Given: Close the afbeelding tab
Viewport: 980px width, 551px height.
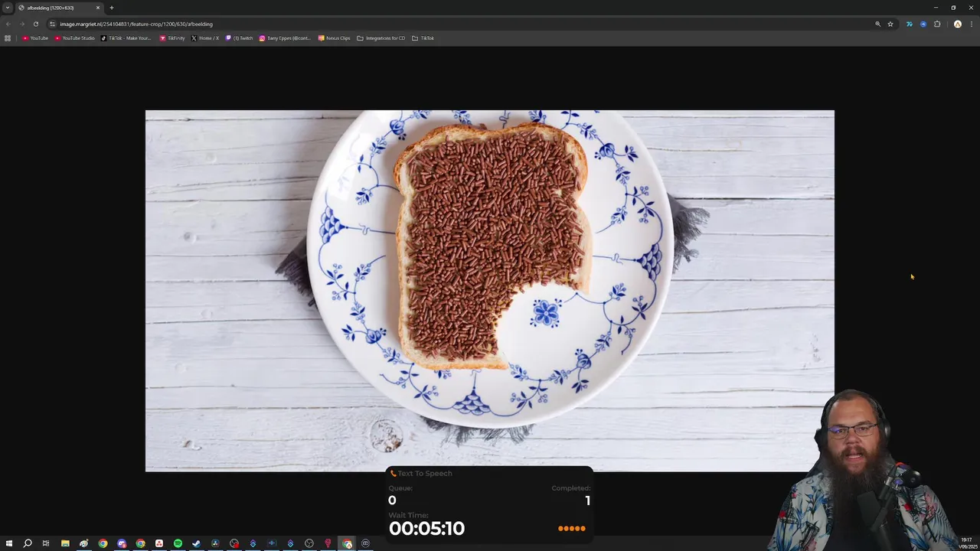Looking at the screenshot, I should tap(98, 8).
